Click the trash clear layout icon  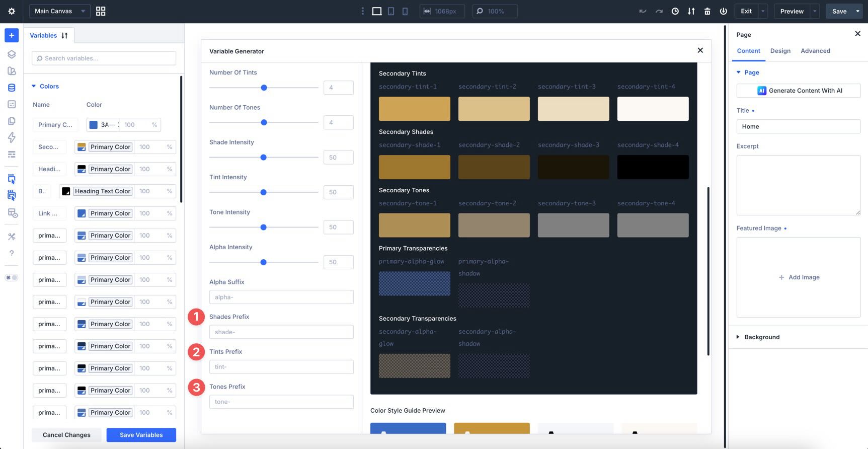pos(707,11)
